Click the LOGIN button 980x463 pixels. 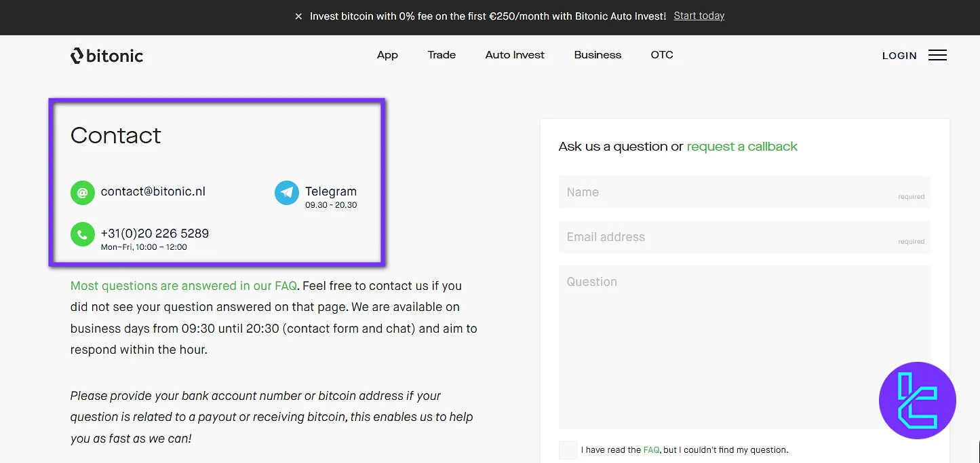899,56
